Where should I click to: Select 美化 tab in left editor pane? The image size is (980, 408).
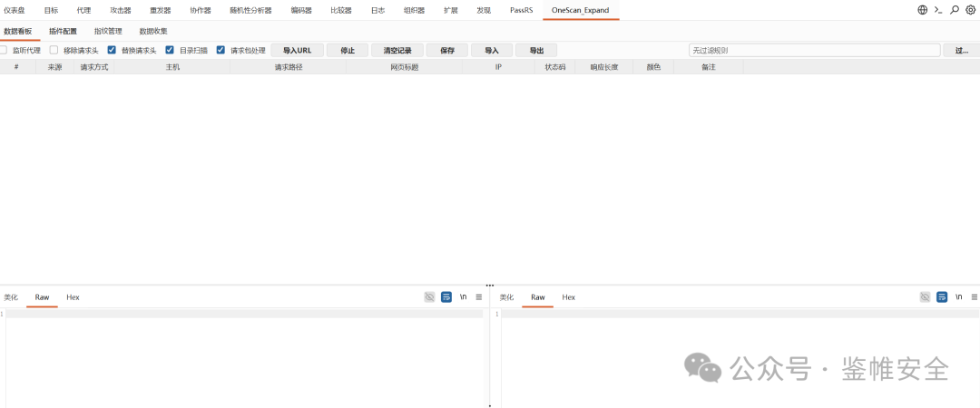[11, 297]
